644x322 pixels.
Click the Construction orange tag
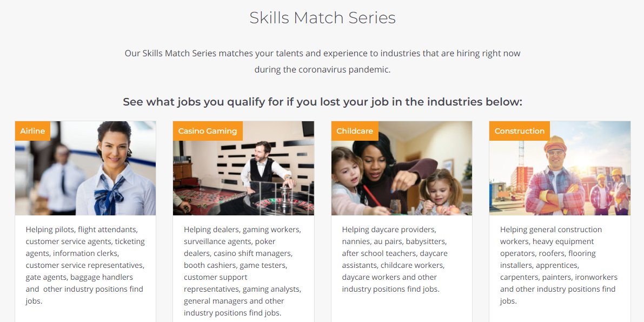coord(519,131)
